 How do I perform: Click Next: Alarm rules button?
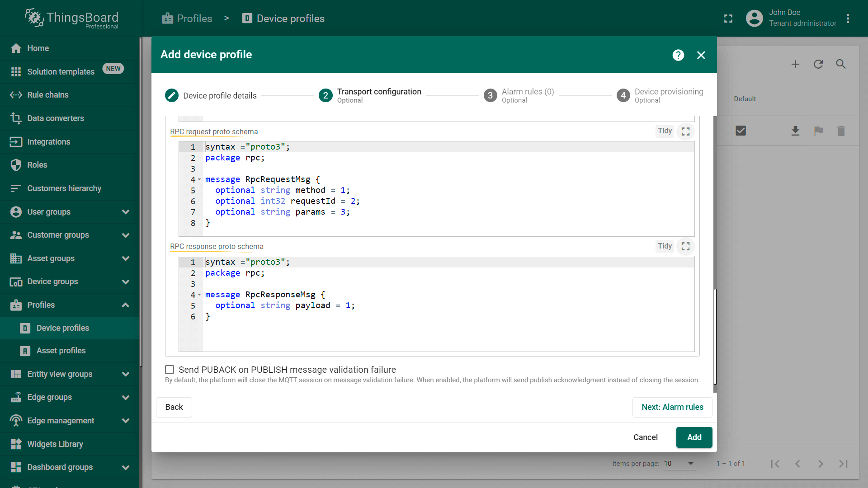672,407
